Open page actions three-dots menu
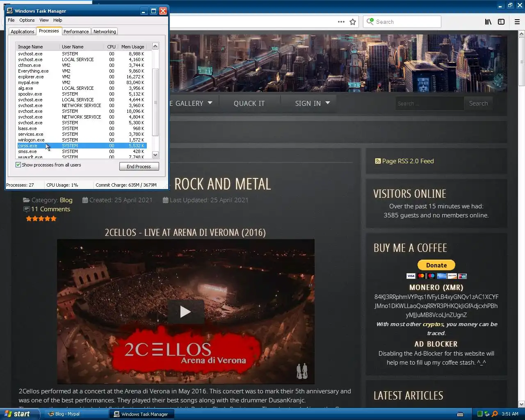 (x=341, y=22)
